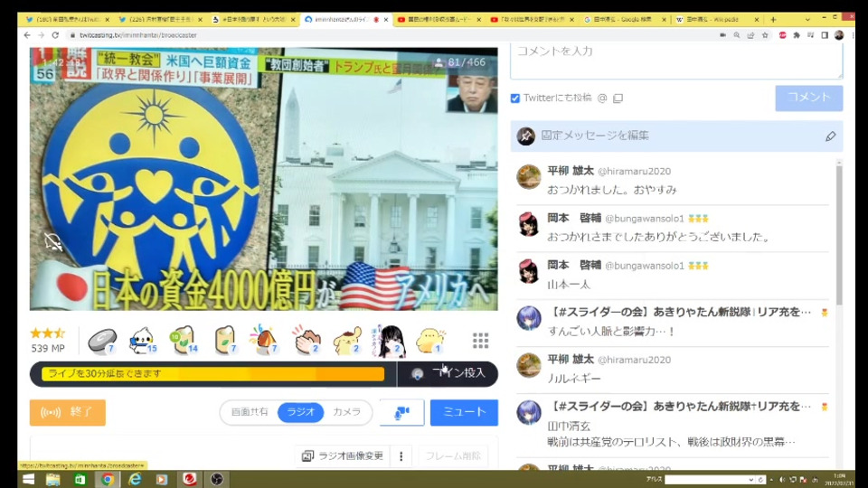
Task: Click the browser address bar URL
Action: (138, 35)
